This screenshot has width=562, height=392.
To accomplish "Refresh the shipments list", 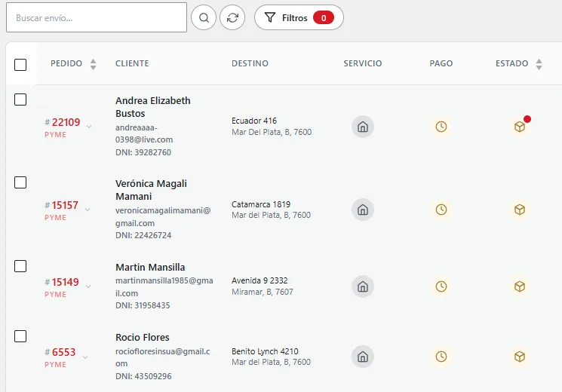I will click(232, 17).
